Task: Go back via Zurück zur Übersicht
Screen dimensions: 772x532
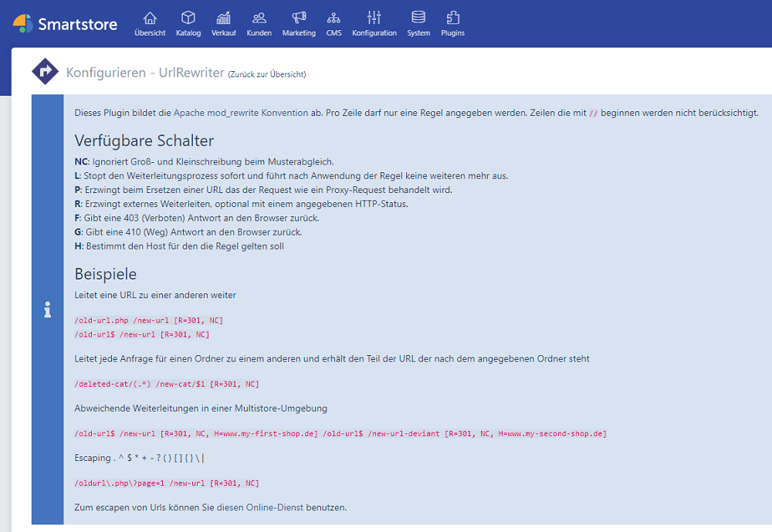Action: pos(267,74)
